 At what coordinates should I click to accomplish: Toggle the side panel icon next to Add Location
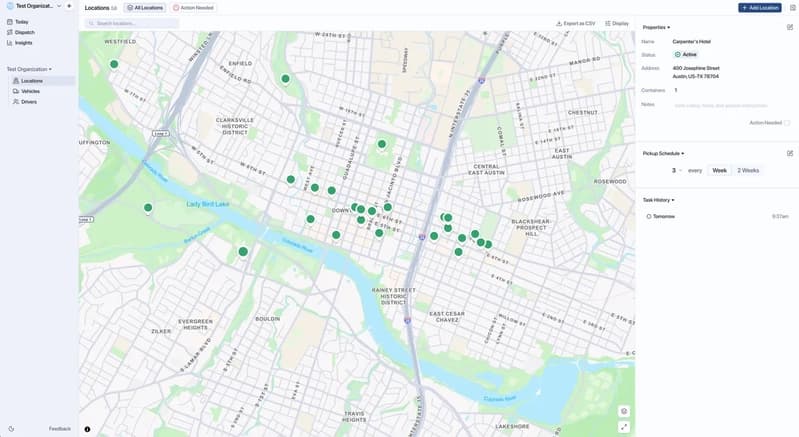(792, 8)
